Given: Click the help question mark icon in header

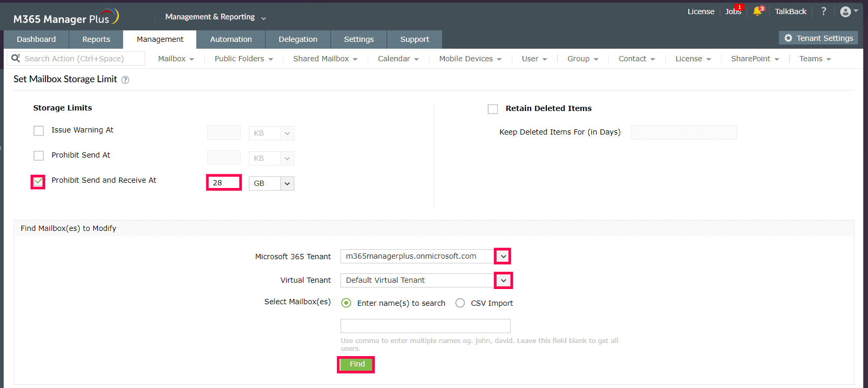Looking at the screenshot, I should [823, 11].
